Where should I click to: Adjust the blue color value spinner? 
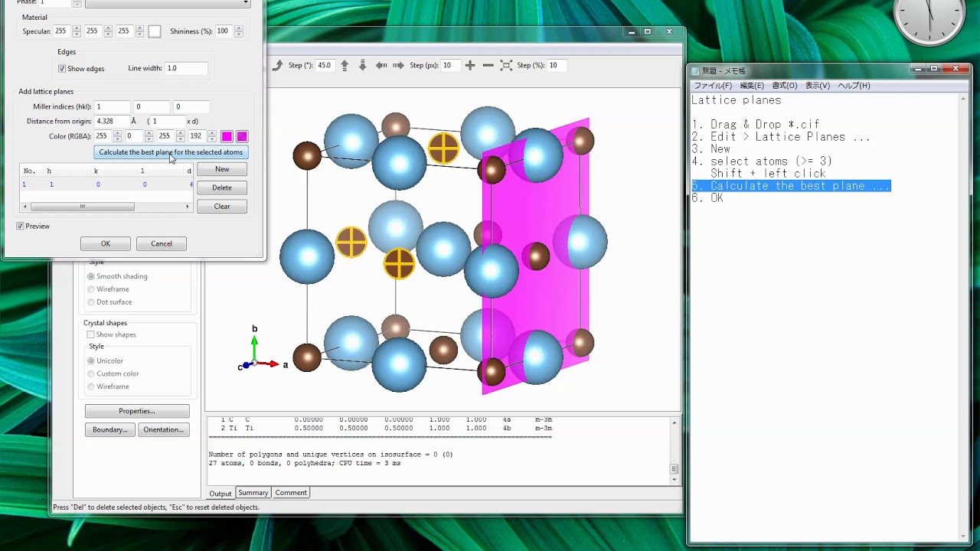(180, 136)
